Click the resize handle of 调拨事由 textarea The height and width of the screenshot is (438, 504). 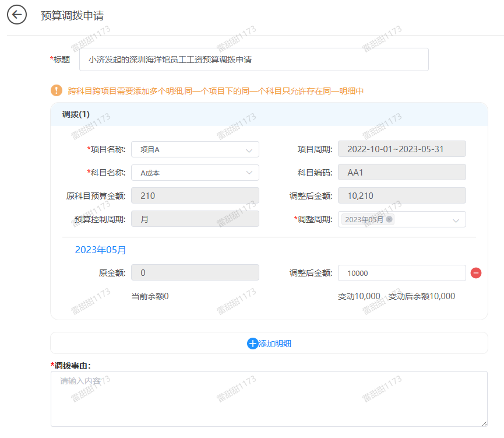point(484,424)
